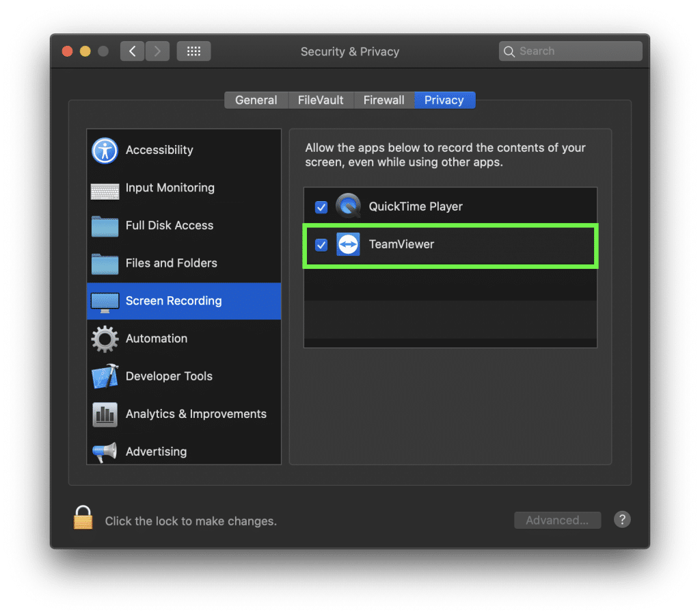Select Files and Folders label
The image size is (700, 615).
point(172,263)
